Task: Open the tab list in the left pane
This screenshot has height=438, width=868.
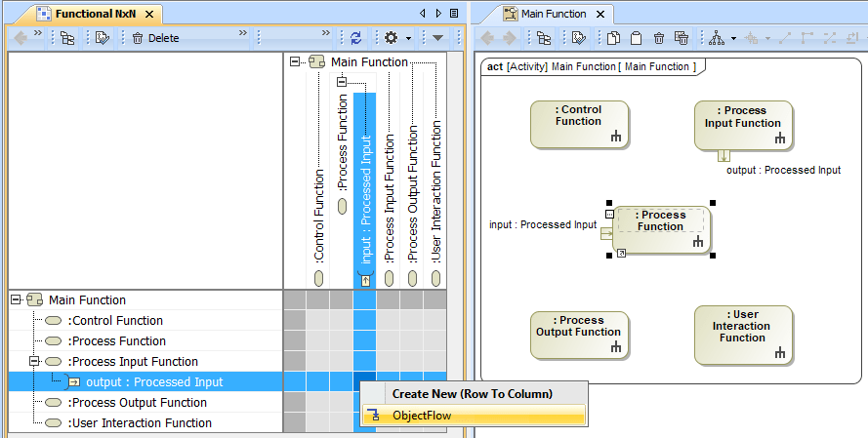Action: pos(454,14)
